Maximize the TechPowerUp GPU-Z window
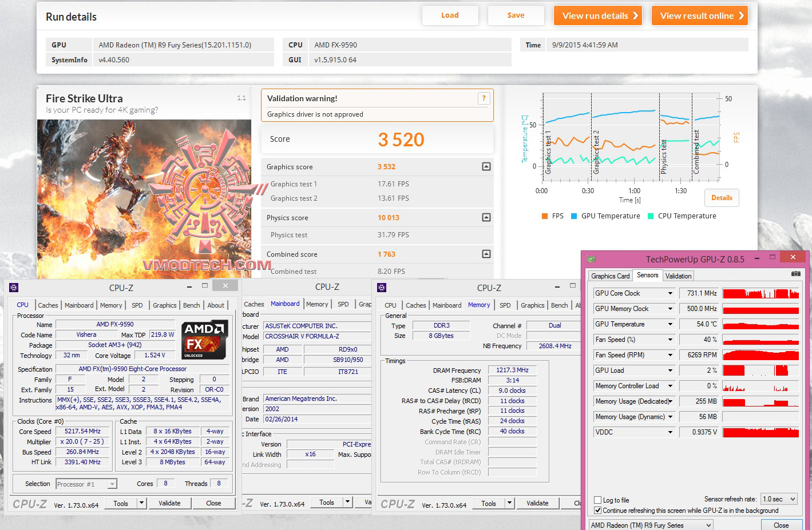The image size is (812, 530). [773, 258]
